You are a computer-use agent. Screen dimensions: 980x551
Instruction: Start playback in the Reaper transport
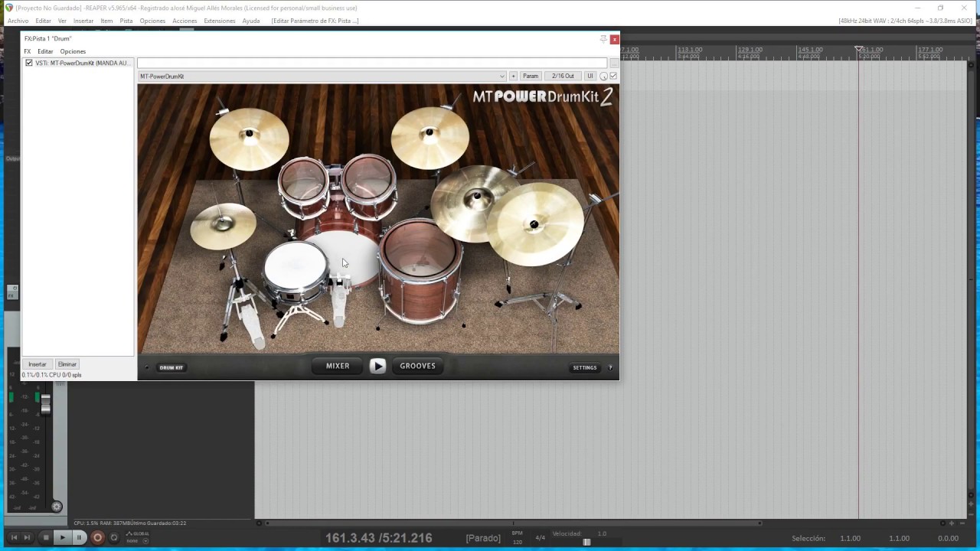[x=63, y=537]
